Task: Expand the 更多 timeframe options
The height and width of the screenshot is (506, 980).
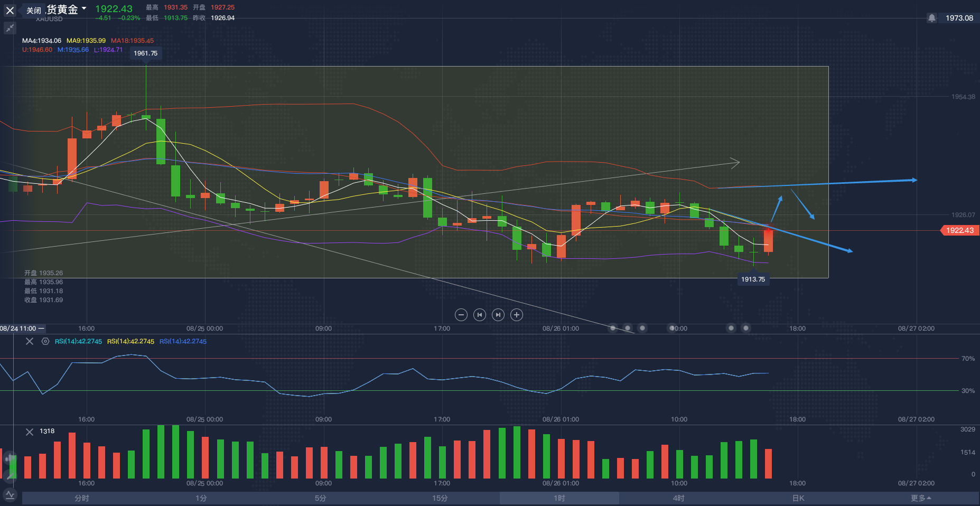Action: [x=920, y=498]
